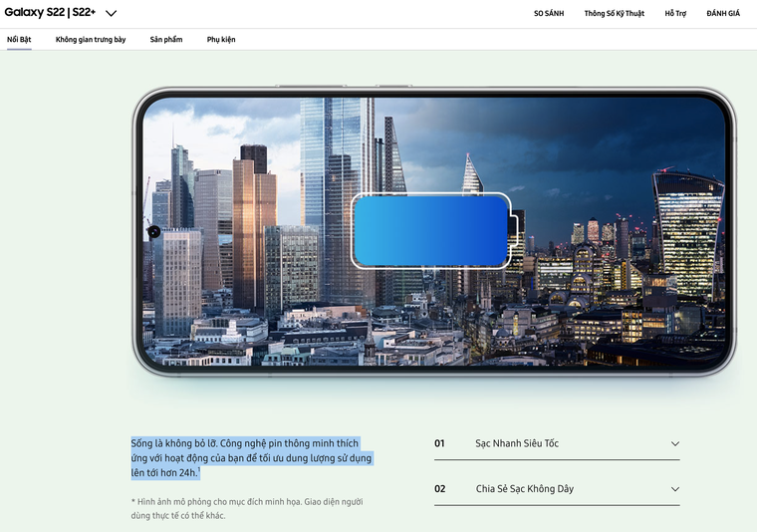Click the Chia Sẻ Sạc Không Dây heading text
The width and height of the screenshot is (757, 532).
pyautogui.click(x=524, y=489)
